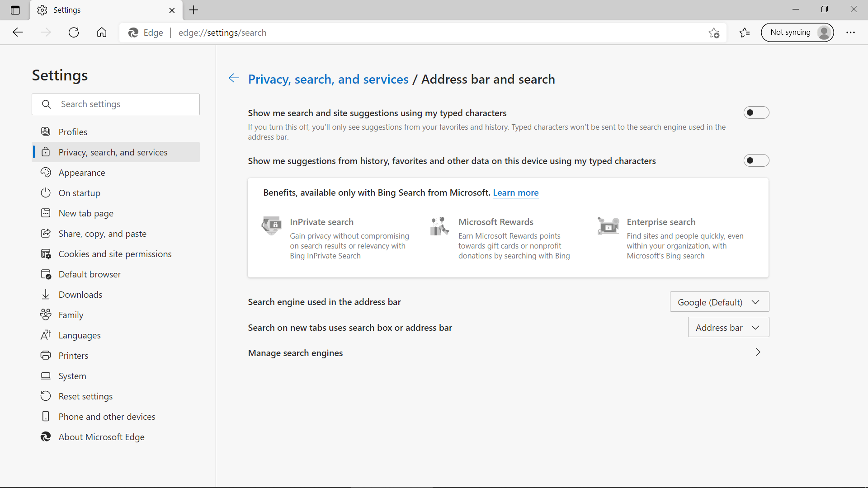Expand Manage search engines

point(758,352)
